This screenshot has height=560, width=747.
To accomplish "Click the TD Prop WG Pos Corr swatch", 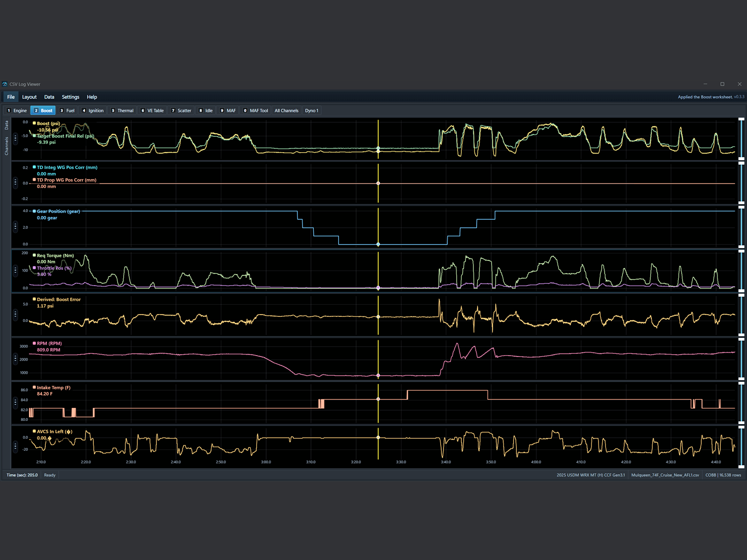I will (34, 180).
